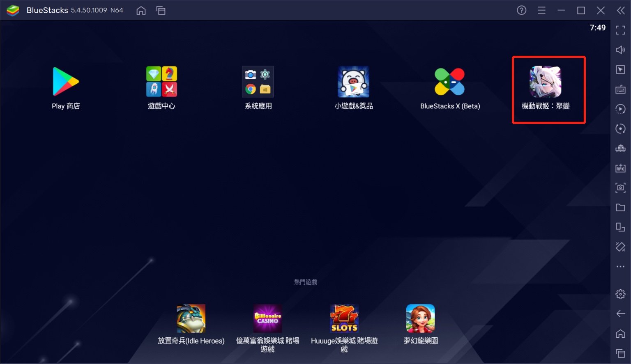Open the 系統應用 folder
Viewport: 631px width, 364px height.
(258, 82)
